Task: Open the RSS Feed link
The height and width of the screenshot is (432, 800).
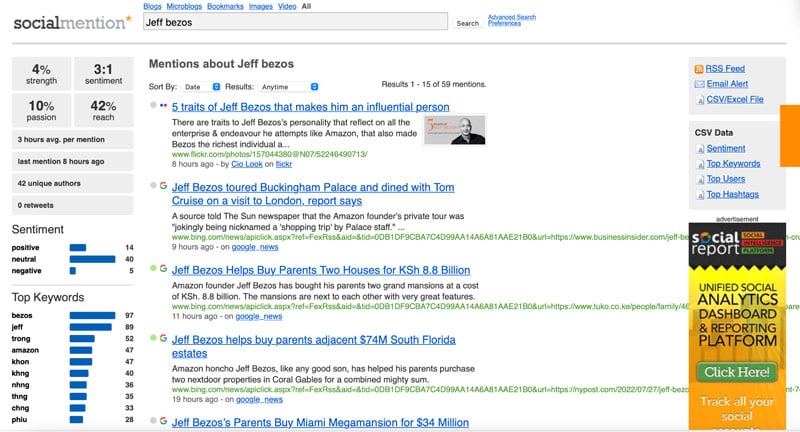Action: coord(725,69)
